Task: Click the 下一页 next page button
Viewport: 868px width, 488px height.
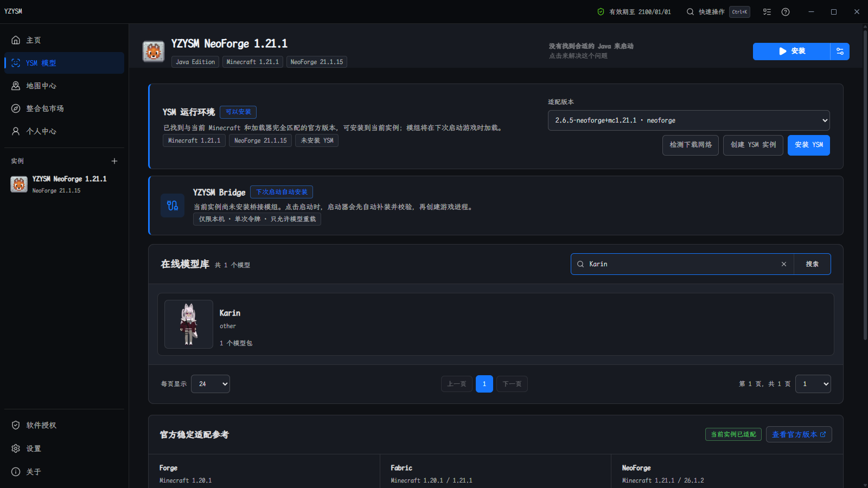Action: pos(512,384)
